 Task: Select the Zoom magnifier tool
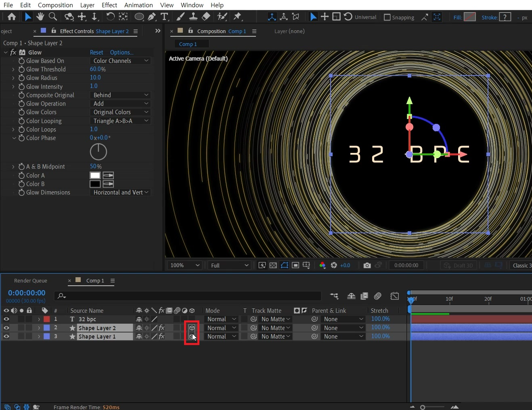click(x=52, y=17)
